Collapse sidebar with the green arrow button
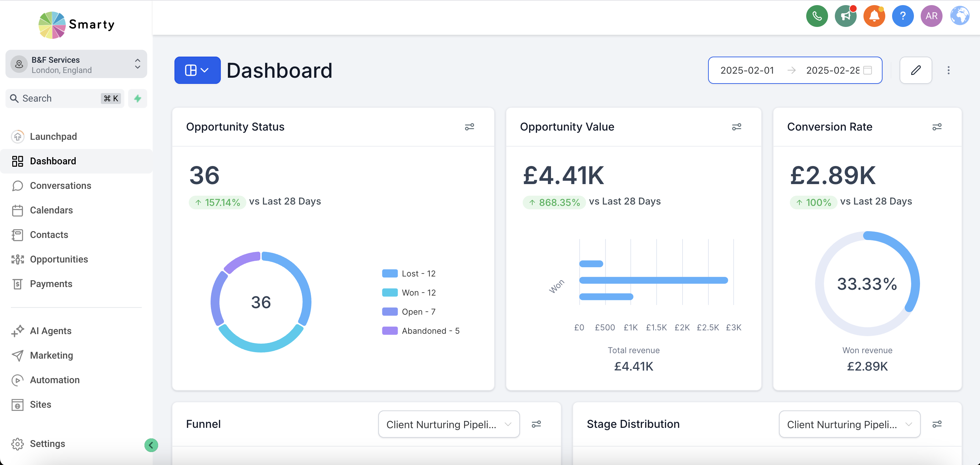Viewport: 980px width, 465px height. pos(151,445)
